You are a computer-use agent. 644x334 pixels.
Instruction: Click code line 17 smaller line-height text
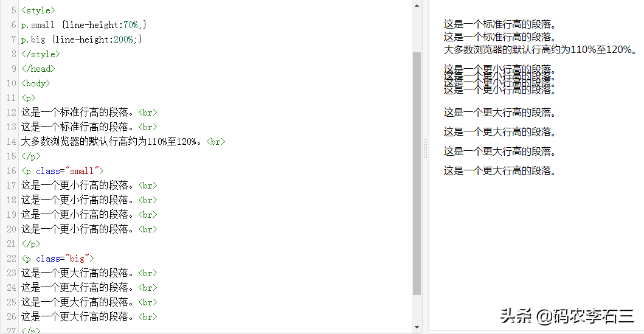tap(89, 186)
